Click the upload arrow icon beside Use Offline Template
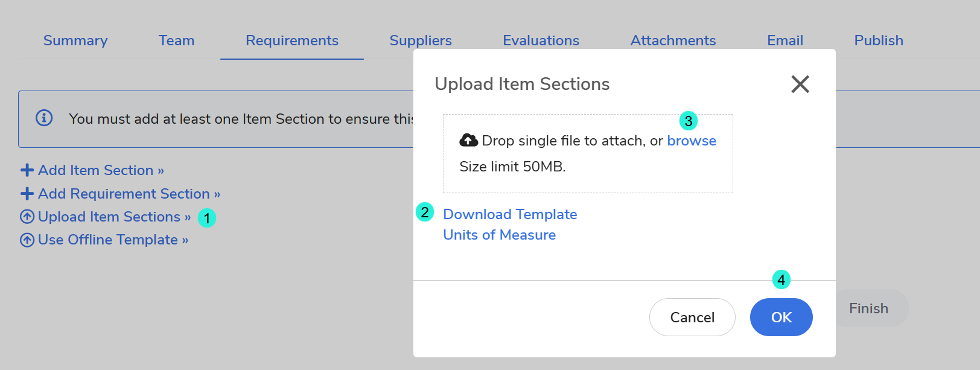The height and width of the screenshot is (370, 980). [27, 240]
